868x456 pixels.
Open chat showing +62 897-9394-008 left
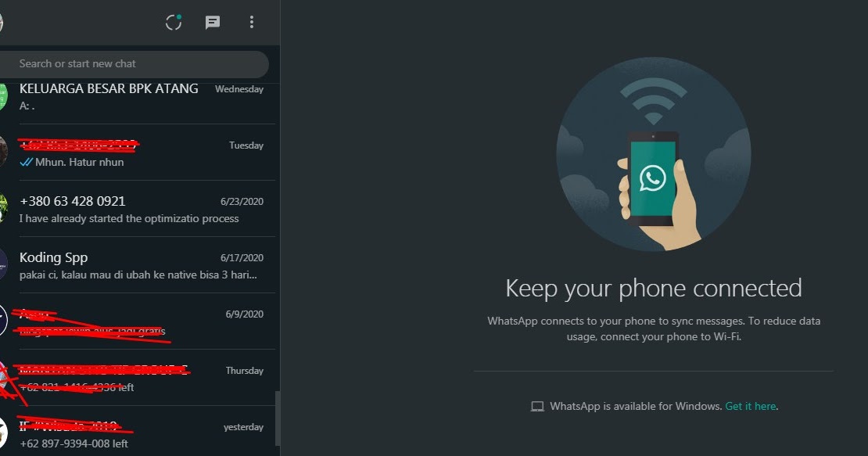(x=138, y=432)
